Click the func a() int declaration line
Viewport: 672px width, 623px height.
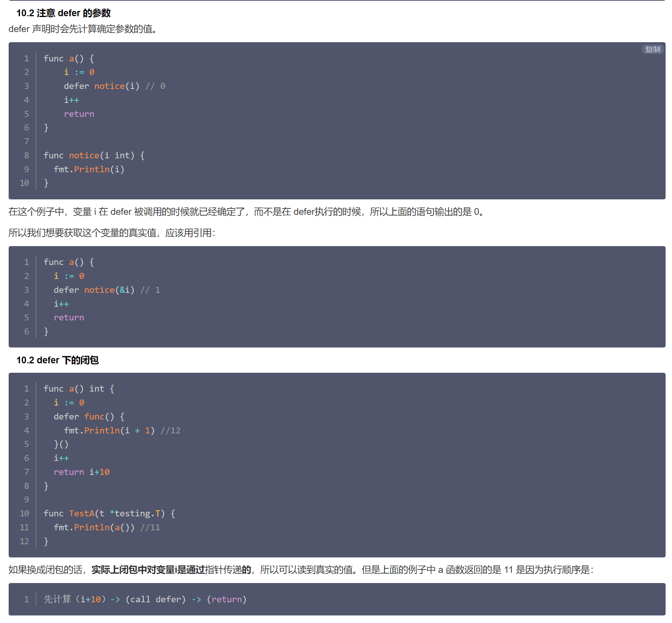(x=79, y=389)
